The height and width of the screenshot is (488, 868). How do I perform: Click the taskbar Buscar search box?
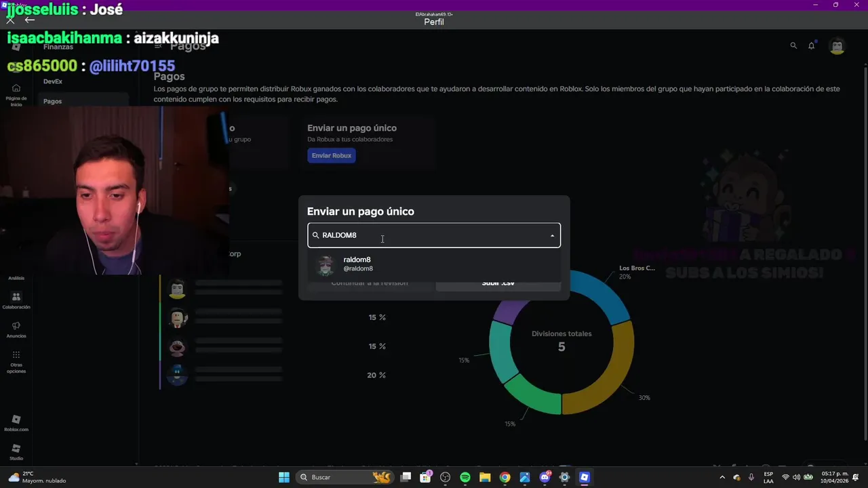(346, 477)
